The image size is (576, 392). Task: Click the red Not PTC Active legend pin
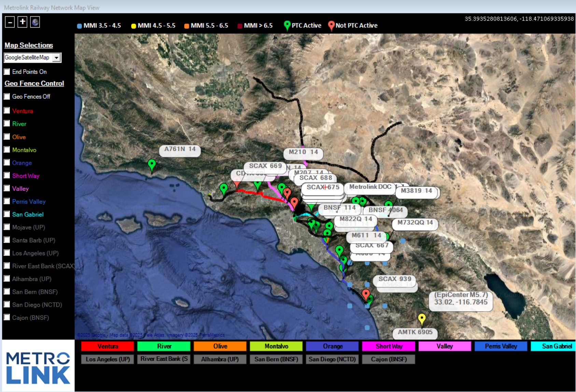[x=331, y=26]
